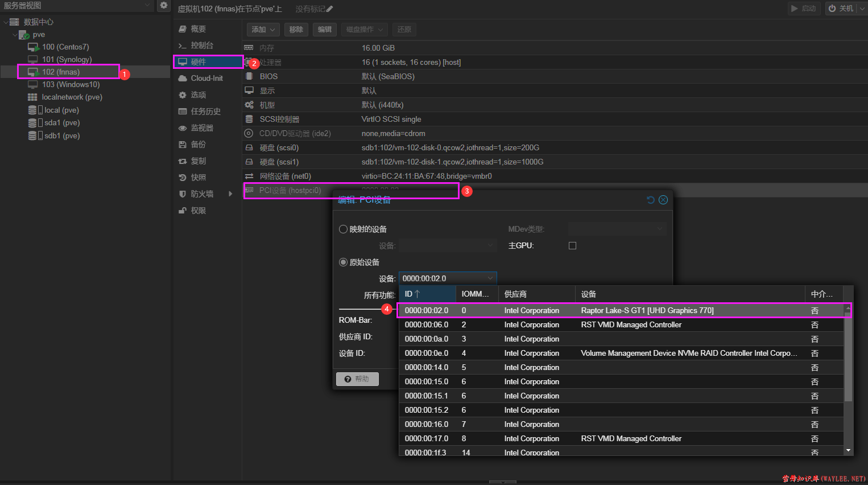The height and width of the screenshot is (485, 868).
Task: Select VM 102 (fnnas)
Action: click(x=61, y=72)
